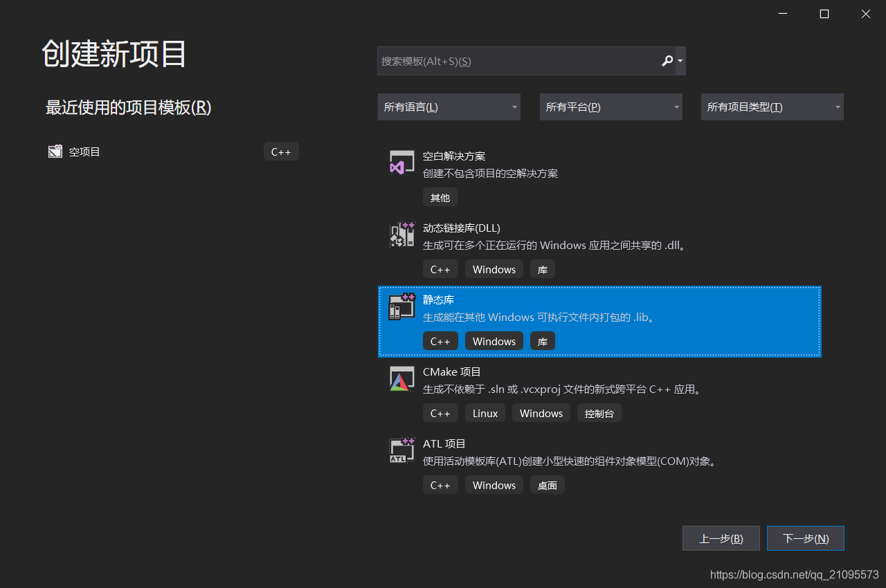The width and height of the screenshot is (886, 588).
Task: Click the 其他 tag under 空白解决方案
Action: tap(440, 197)
